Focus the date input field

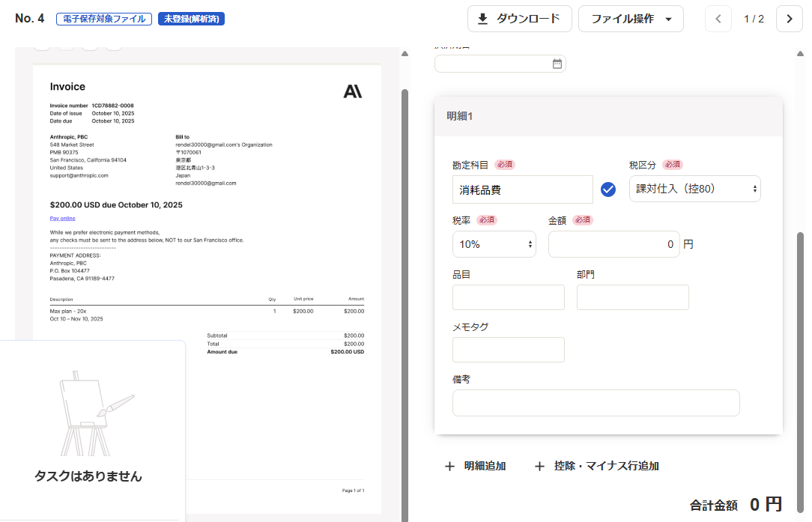click(500, 64)
